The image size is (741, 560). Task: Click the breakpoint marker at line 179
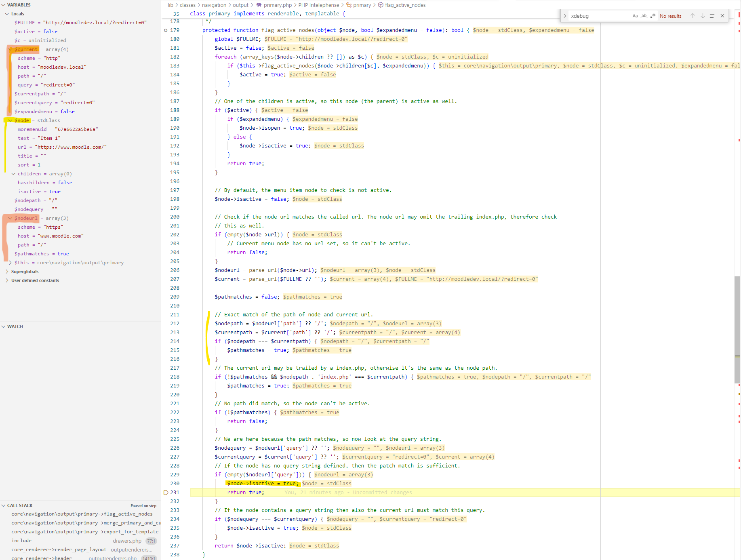(166, 30)
